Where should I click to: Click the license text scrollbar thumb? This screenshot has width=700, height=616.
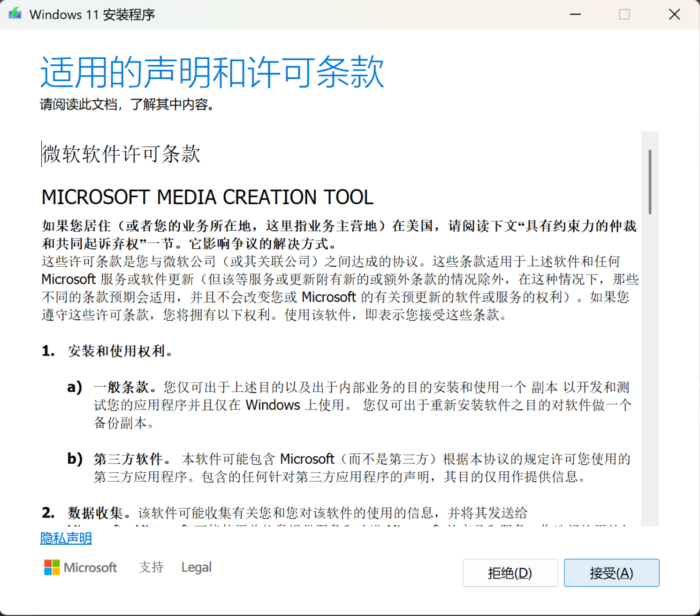pyautogui.click(x=650, y=182)
